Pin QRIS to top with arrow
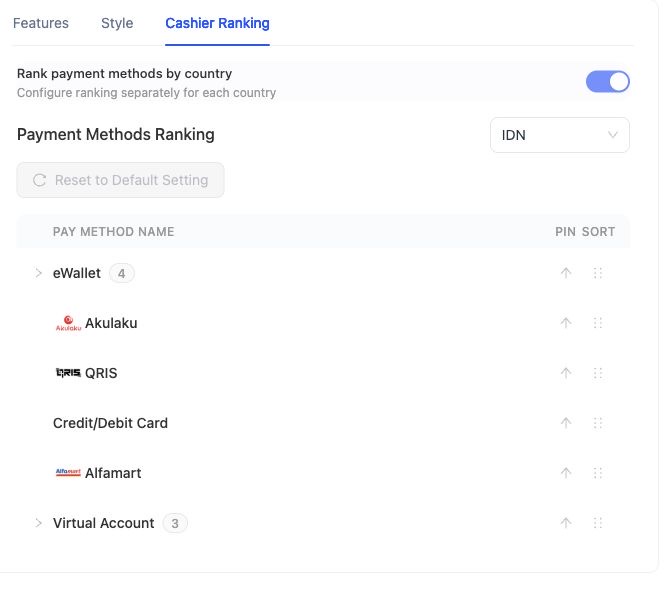This screenshot has width=668, height=605. click(566, 373)
